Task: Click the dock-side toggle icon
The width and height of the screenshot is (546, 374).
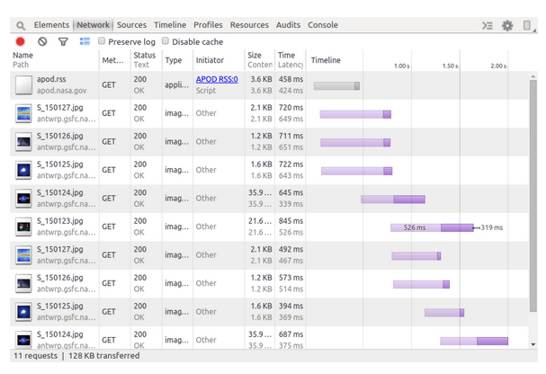Action: [527, 25]
